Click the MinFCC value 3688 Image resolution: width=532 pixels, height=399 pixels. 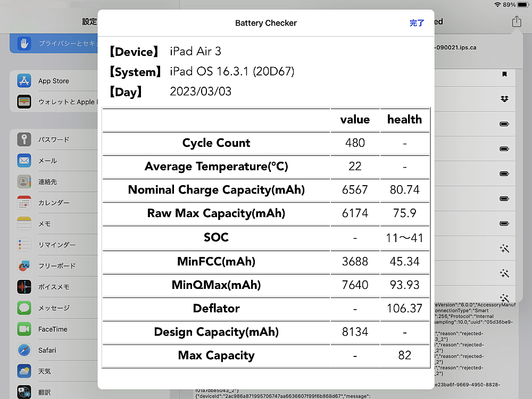point(355,262)
